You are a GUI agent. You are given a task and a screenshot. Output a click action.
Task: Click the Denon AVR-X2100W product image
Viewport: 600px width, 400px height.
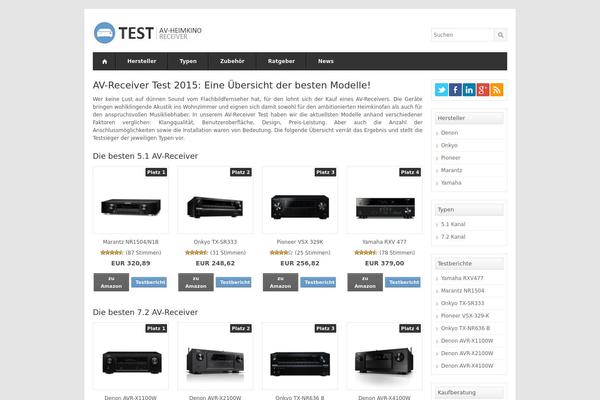[215, 361]
